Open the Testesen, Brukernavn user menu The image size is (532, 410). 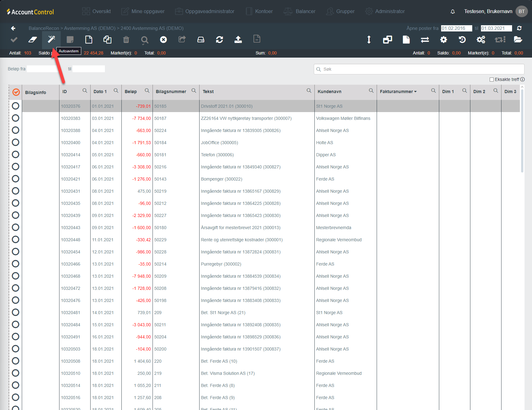488,12
